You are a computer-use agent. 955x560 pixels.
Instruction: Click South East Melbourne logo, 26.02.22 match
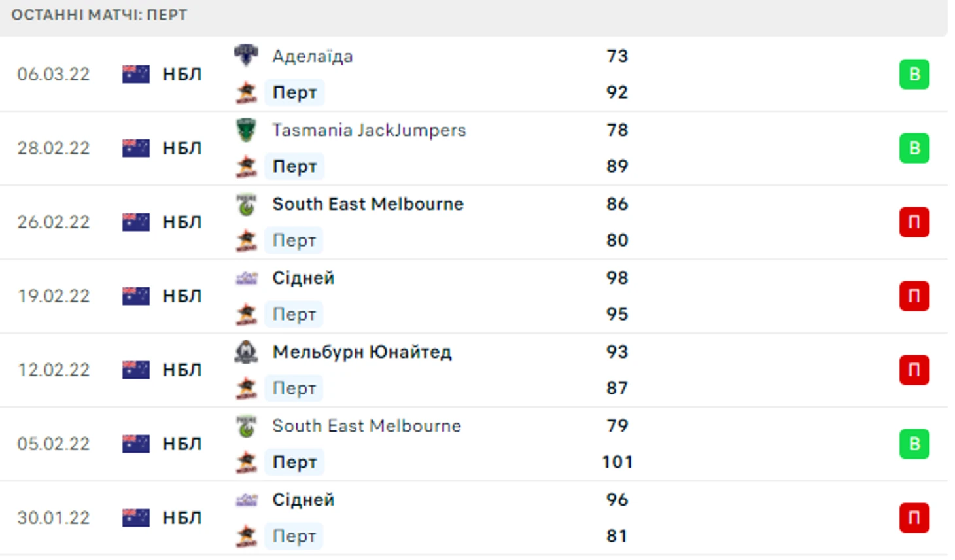(x=247, y=204)
